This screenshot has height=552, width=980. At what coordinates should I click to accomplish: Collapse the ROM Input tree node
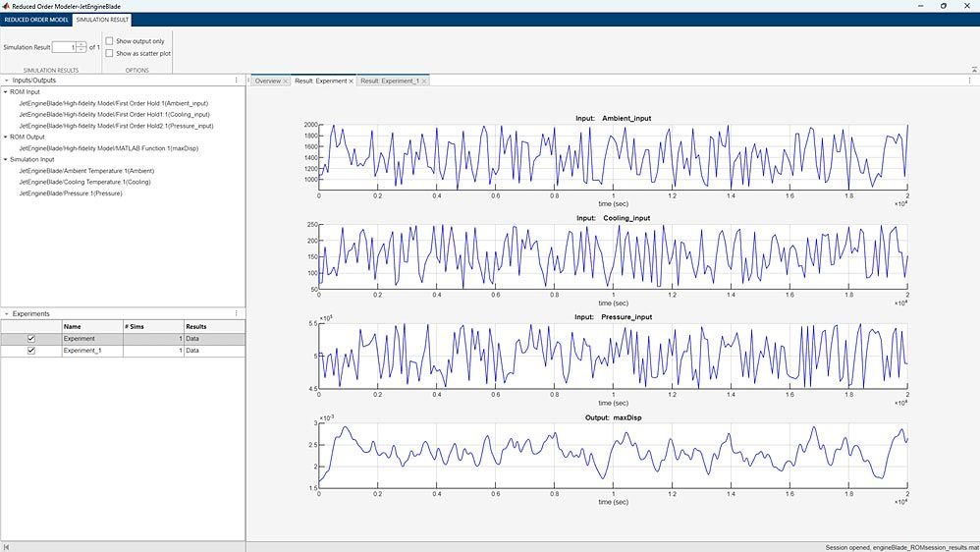click(6, 92)
